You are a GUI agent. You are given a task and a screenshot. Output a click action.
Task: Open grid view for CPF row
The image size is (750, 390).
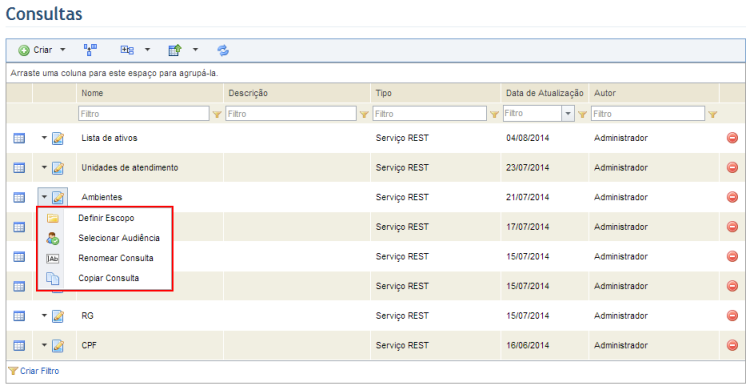coord(19,345)
